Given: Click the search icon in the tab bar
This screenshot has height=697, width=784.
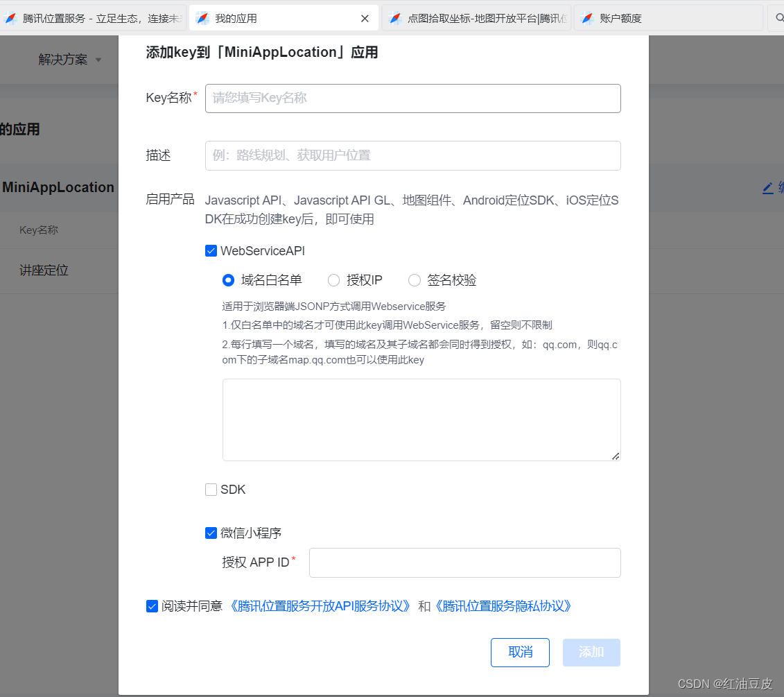Looking at the screenshot, I should 779,19.
